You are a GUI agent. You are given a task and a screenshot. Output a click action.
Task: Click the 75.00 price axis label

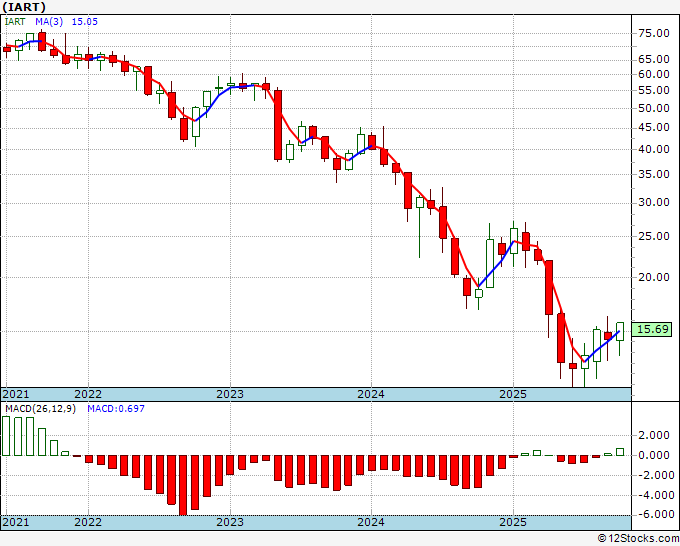point(654,33)
